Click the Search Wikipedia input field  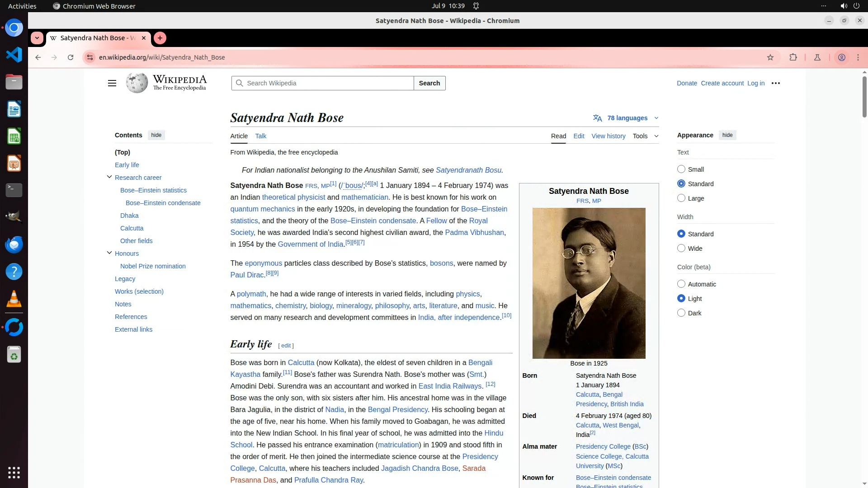click(328, 83)
